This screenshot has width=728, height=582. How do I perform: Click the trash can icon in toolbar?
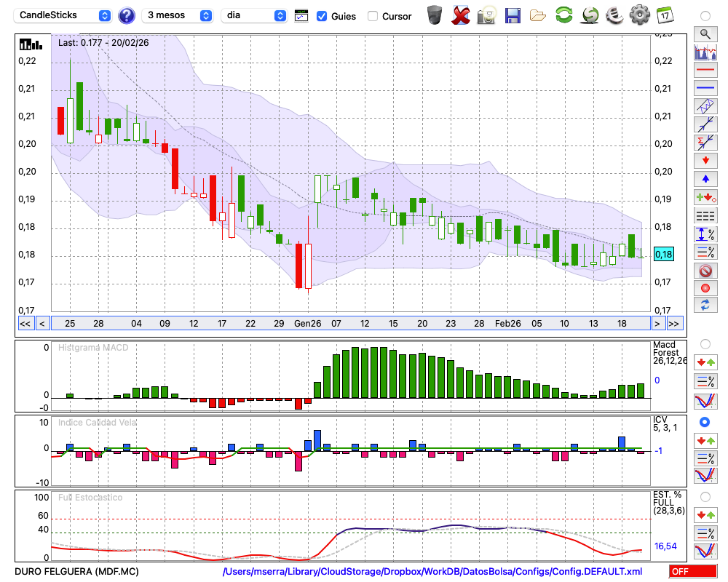click(x=435, y=15)
